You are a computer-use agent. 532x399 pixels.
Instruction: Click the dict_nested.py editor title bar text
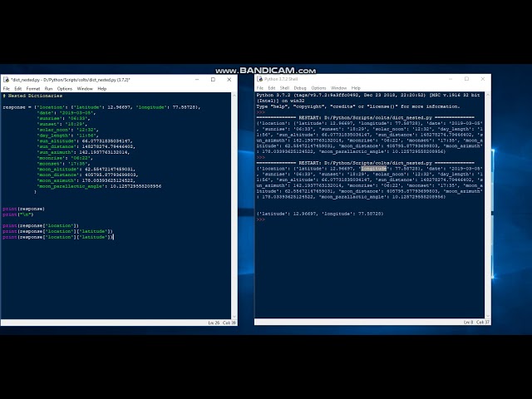click(71, 80)
